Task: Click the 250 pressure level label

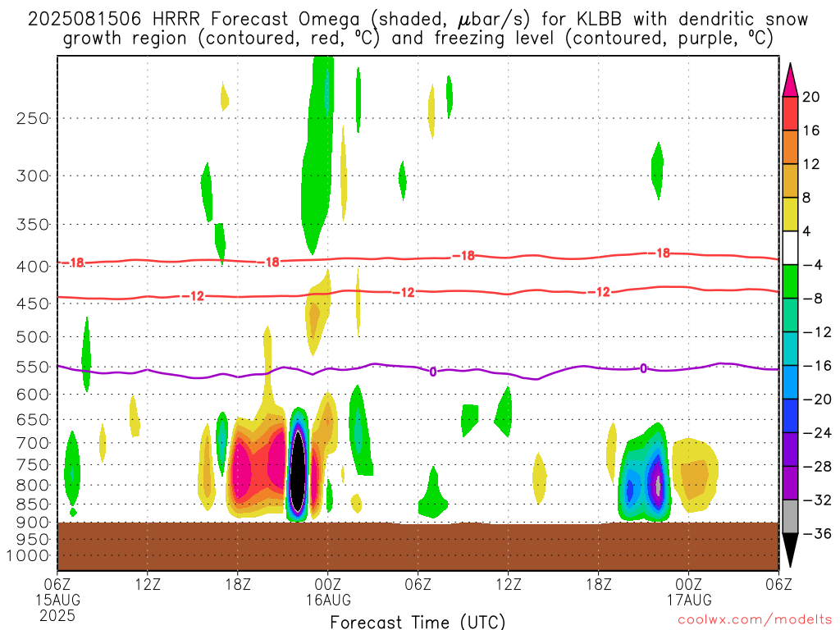Action: coord(33,118)
